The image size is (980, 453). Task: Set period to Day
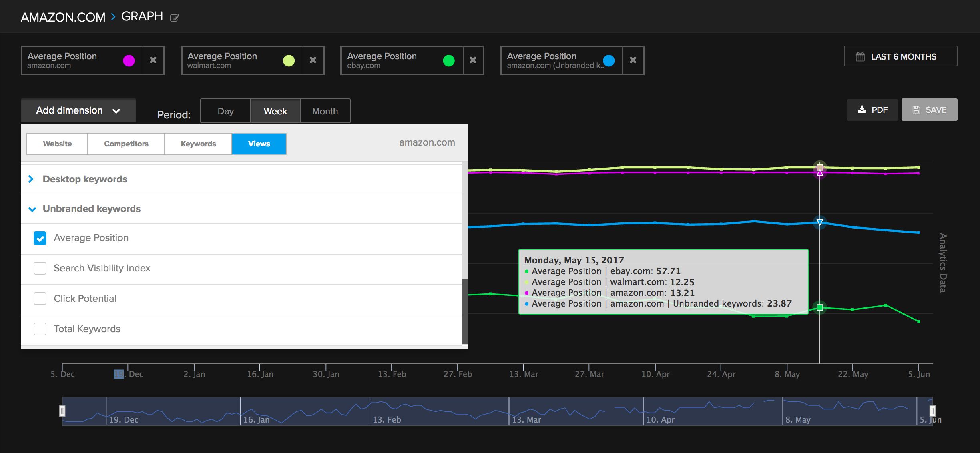pos(225,111)
